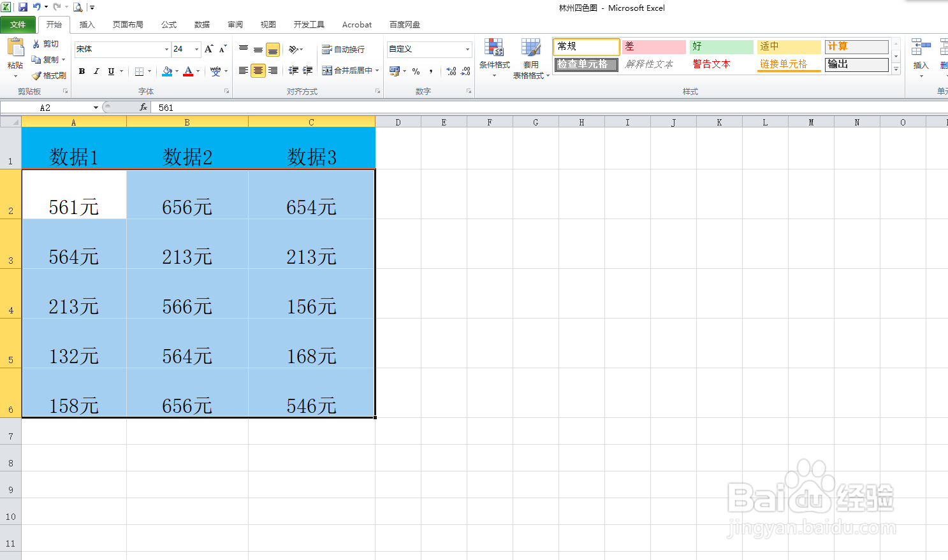Image resolution: width=948 pixels, height=560 pixels.
Task: Switch to Insert (插入) tab
Action: click(x=87, y=25)
